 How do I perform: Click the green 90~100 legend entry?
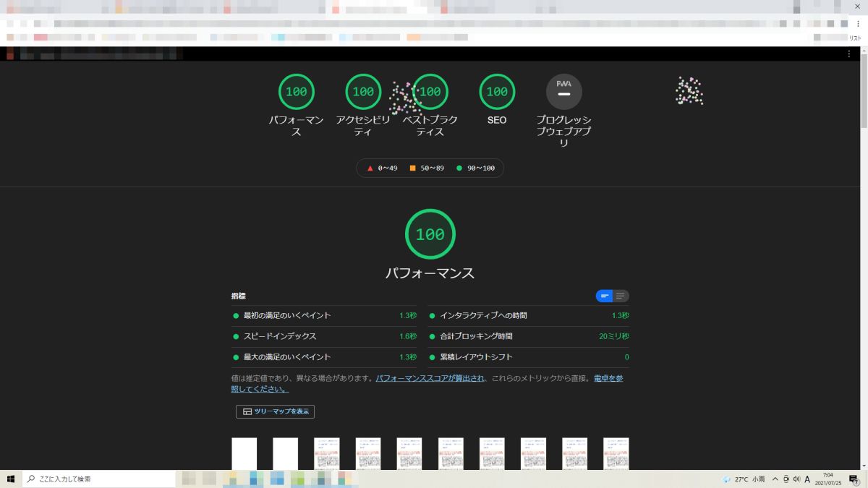coord(475,168)
